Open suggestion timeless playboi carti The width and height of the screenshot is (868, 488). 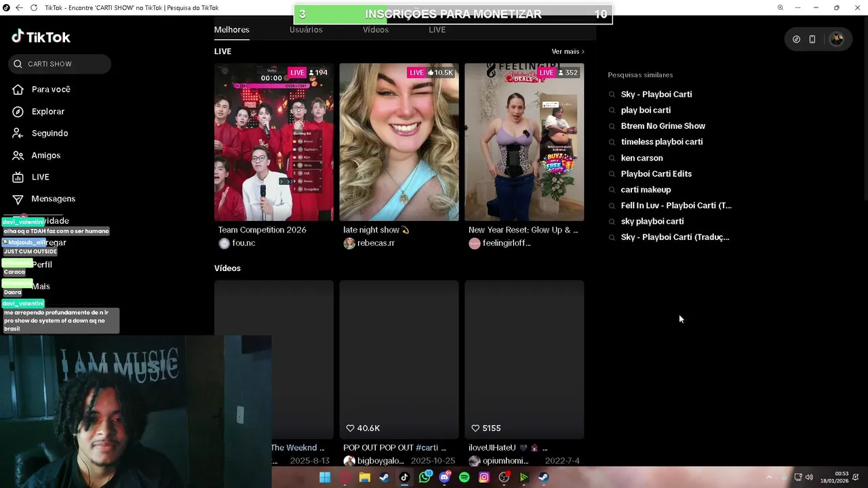click(x=661, y=142)
